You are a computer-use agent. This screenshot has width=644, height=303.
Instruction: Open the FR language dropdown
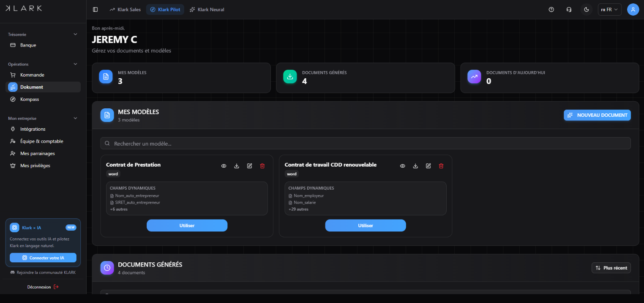pos(609,9)
